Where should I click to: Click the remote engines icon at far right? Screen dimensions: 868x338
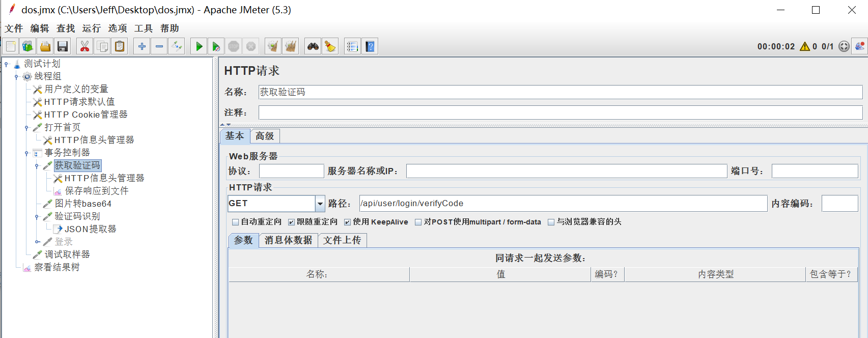click(860, 46)
